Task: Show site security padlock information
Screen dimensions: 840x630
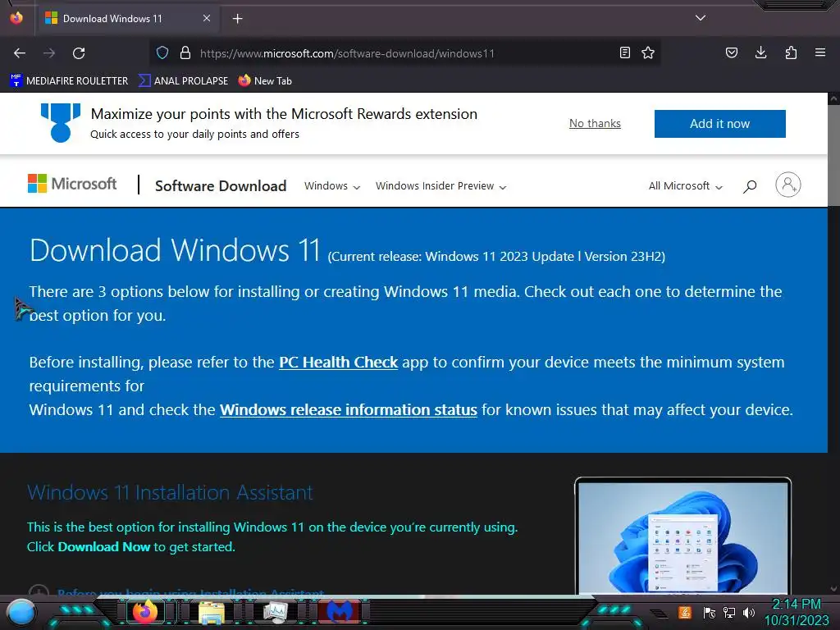Action: 185,52
